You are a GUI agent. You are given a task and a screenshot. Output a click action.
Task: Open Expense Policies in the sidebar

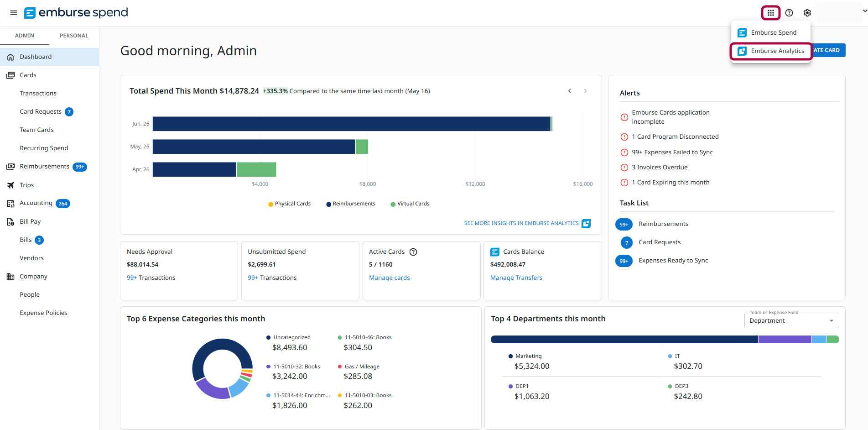(44, 313)
